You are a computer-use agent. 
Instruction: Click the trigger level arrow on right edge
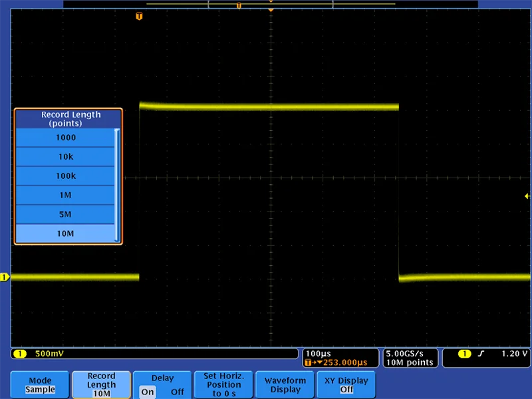(527, 196)
